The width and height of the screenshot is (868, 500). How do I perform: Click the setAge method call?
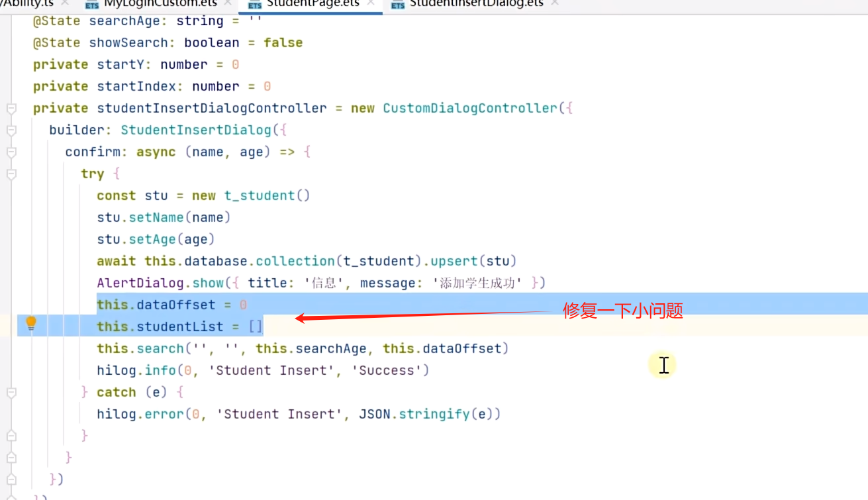click(x=152, y=239)
